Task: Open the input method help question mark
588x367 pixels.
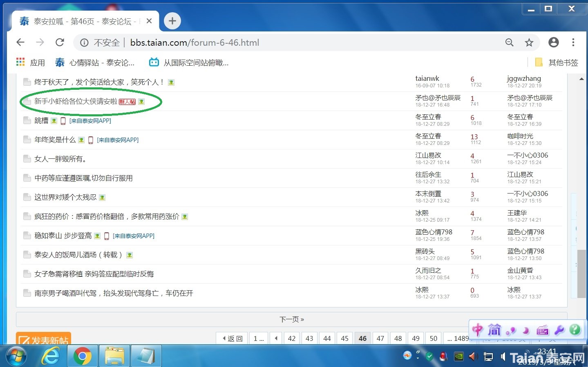Action: tap(575, 329)
